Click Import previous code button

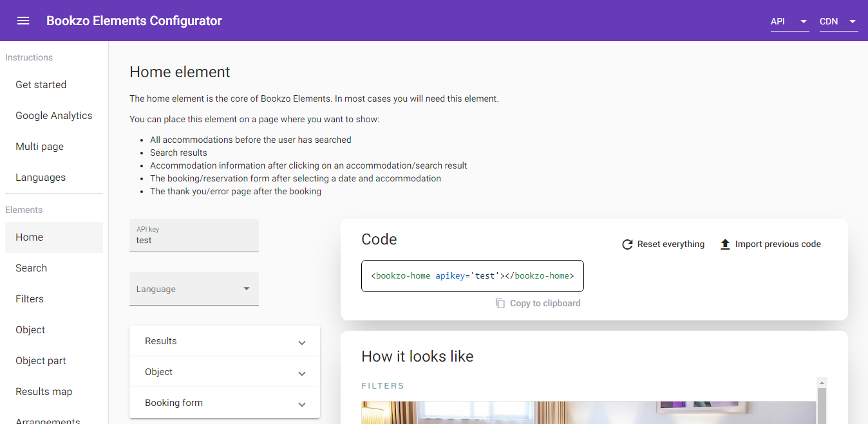[770, 244]
